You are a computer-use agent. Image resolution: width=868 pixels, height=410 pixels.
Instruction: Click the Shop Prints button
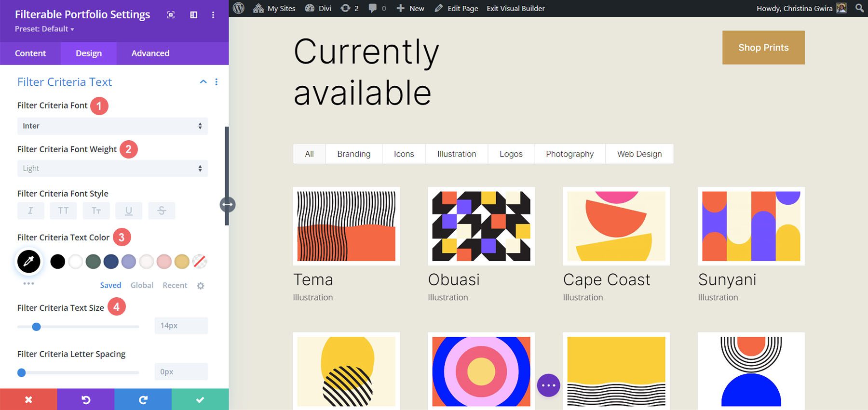click(x=763, y=48)
